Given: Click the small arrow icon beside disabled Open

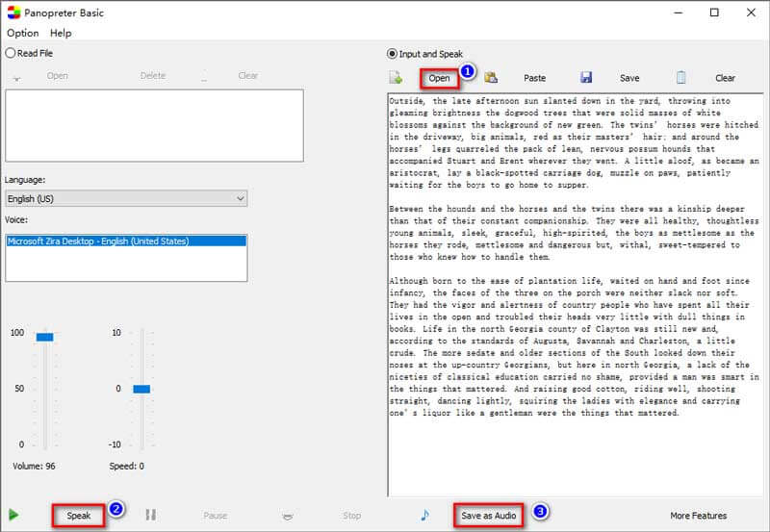Looking at the screenshot, I should click(x=17, y=78).
